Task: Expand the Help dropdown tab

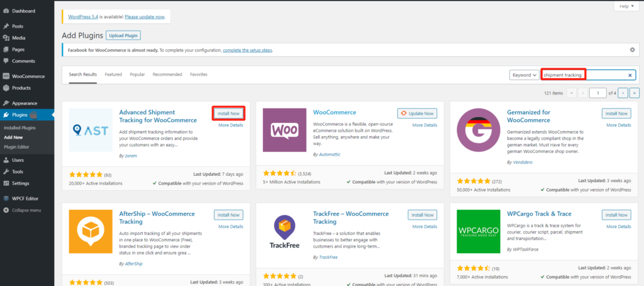Action: click(x=626, y=6)
